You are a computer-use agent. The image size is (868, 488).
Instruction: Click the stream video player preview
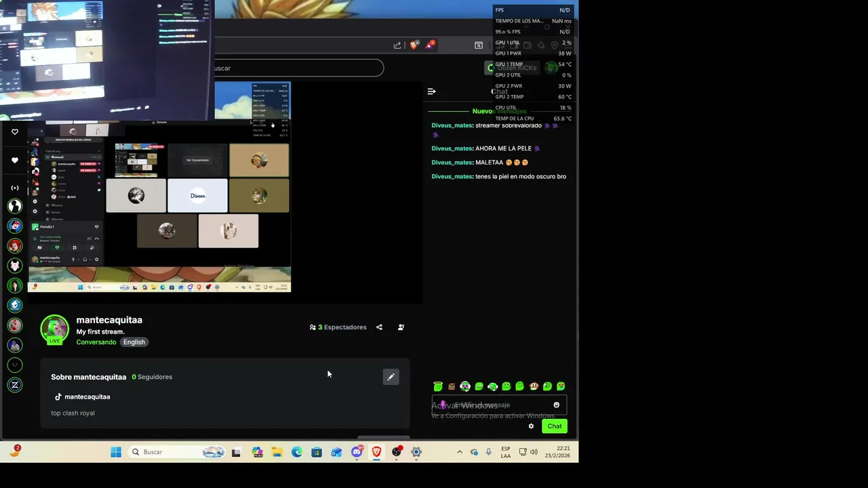[225, 192]
